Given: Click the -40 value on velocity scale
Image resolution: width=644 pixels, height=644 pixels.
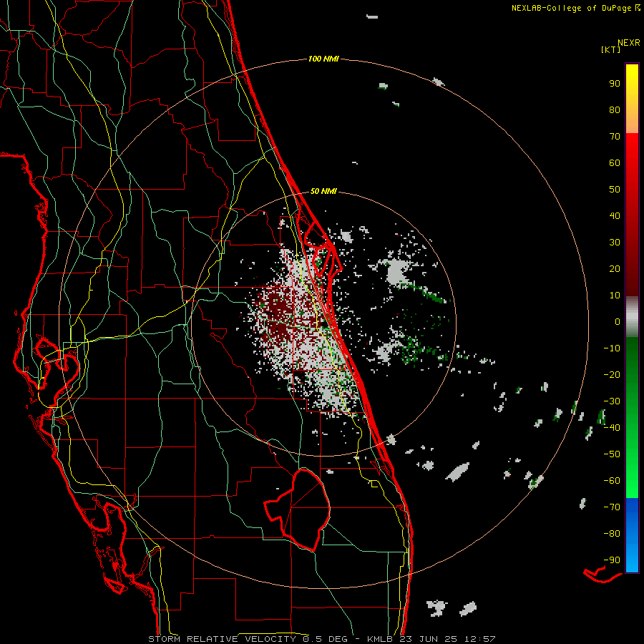Looking at the screenshot, I should pyautogui.click(x=612, y=428).
